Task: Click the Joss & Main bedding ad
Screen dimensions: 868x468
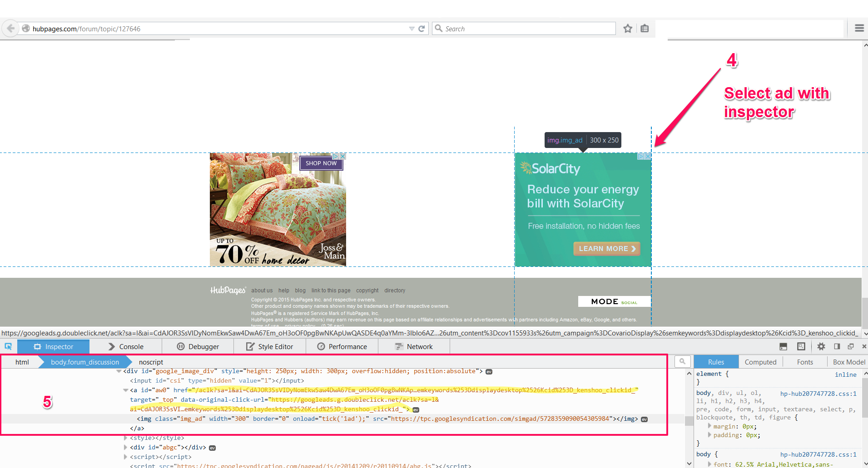Action: coord(278,210)
